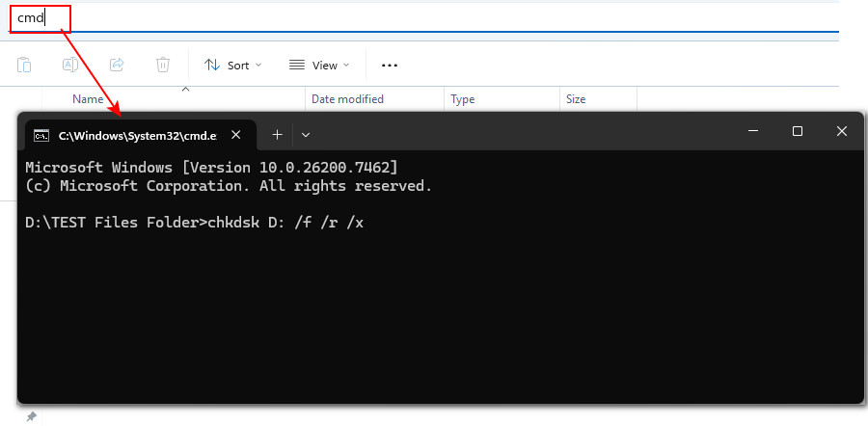Maximize the terminal window
Image resolution: width=868 pixels, height=426 pixels.
(x=798, y=131)
